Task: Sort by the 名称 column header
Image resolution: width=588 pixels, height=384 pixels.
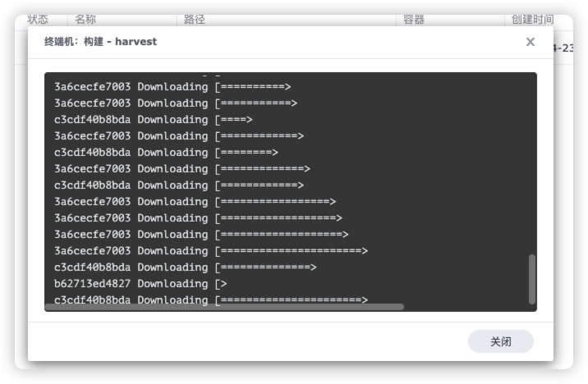Action: pos(85,19)
